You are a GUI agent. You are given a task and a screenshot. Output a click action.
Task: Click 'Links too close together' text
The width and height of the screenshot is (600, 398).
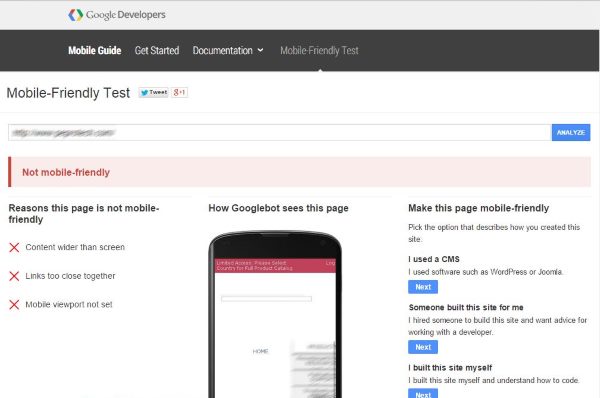70,276
